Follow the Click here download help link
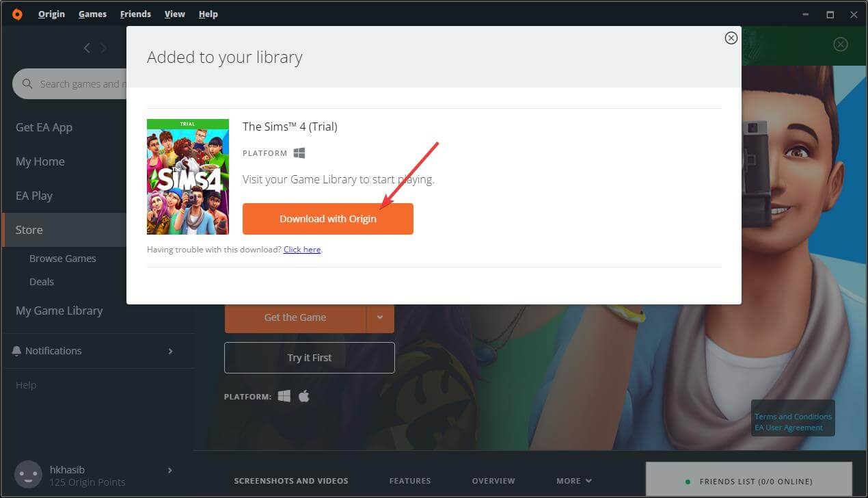This screenshot has height=498, width=868. 302,249
